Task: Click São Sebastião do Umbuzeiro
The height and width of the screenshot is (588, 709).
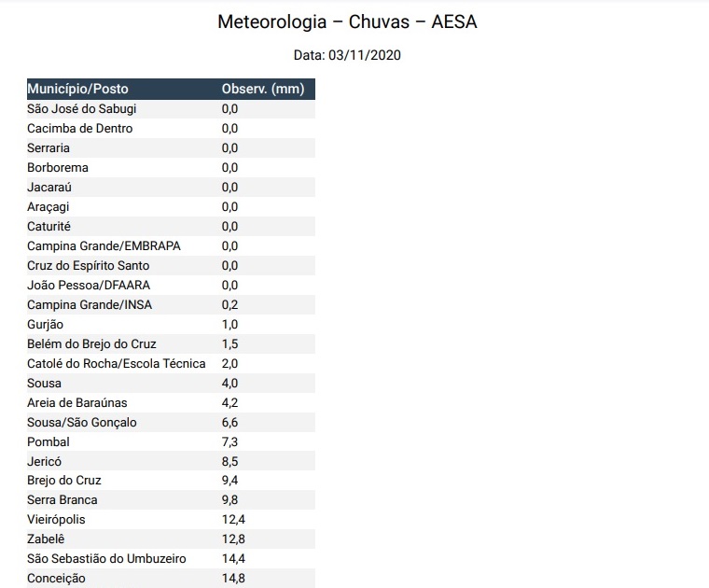Action: pyautogui.click(x=107, y=559)
